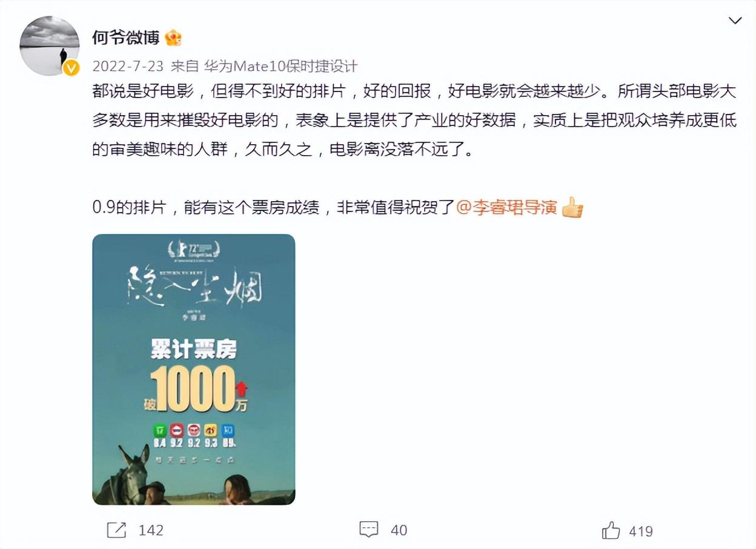This screenshot has width=756, height=549.
Task: Click the Berlin festival laurel logo on poster
Action: tap(194, 248)
